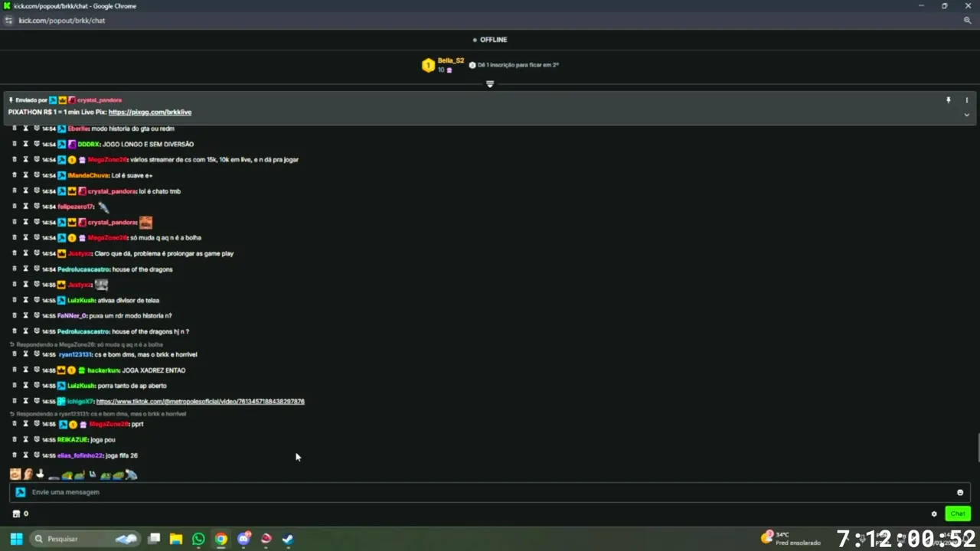Click the username ryan123131
The width and height of the screenshot is (980, 551).
tap(75, 354)
